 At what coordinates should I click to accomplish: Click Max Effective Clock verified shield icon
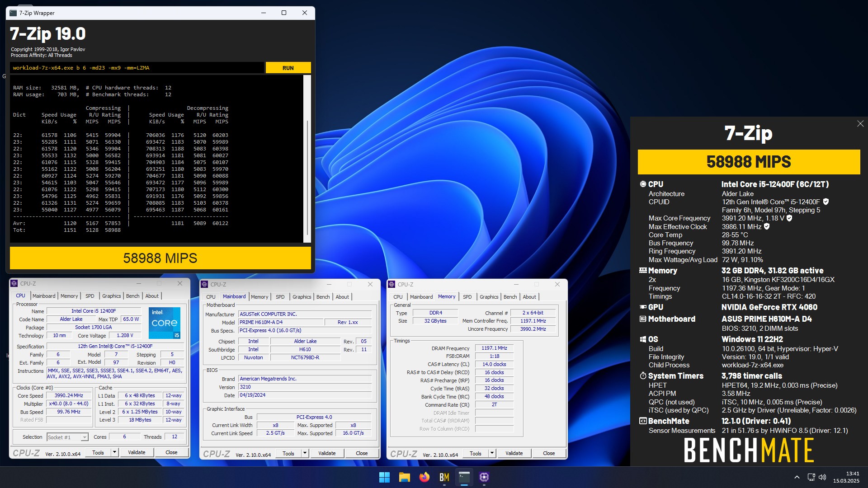point(767,226)
